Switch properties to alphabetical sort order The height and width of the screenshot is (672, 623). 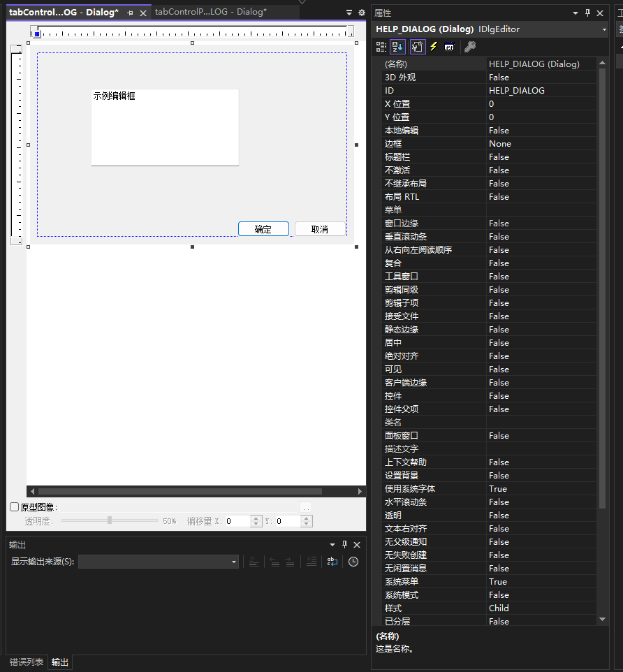coord(397,47)
